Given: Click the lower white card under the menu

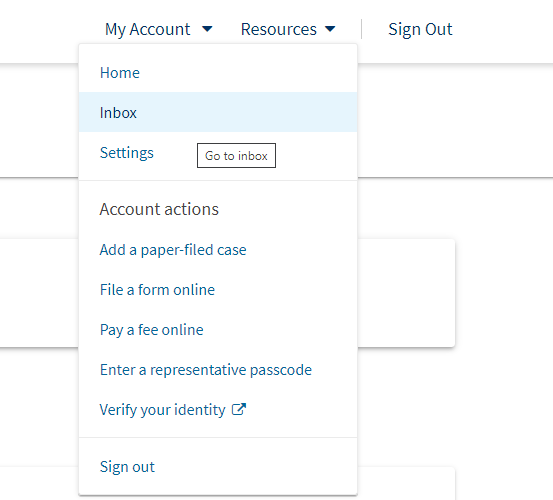Looking at the screenshot, I should (x=406, y=483).
